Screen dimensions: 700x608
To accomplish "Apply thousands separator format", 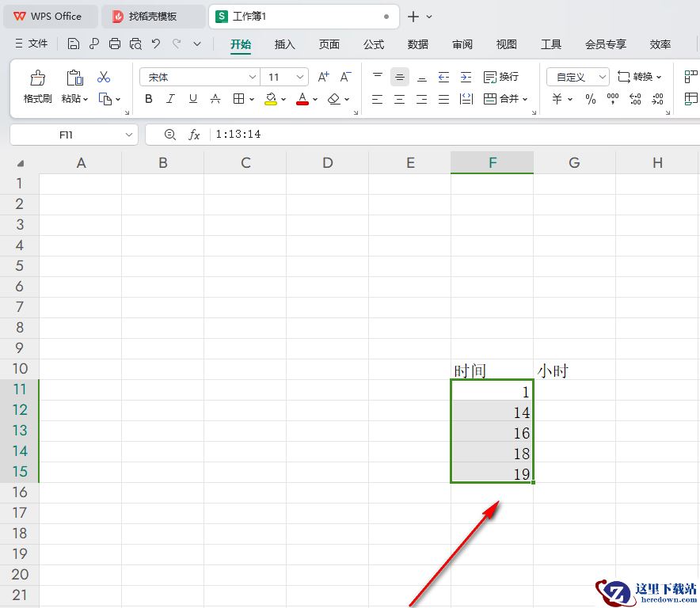I will tap(613, 99).
